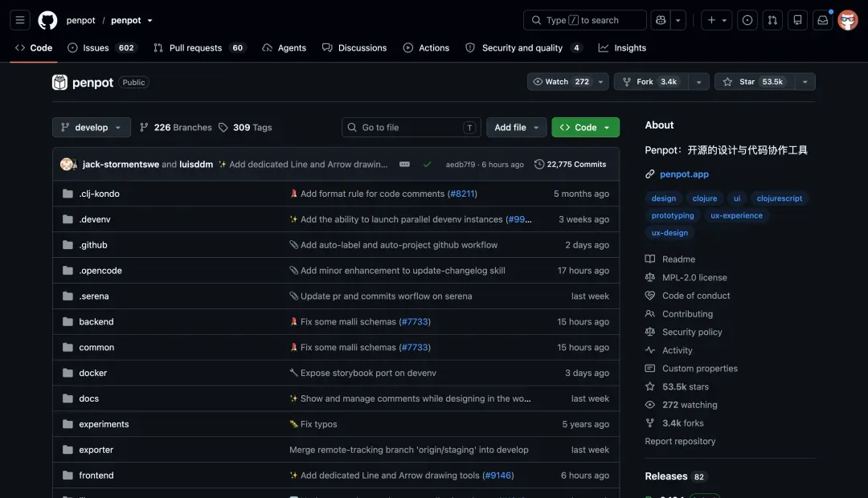Open the Create new plus menu
Screen dimensions: 868x498
[x=716, y=20]
